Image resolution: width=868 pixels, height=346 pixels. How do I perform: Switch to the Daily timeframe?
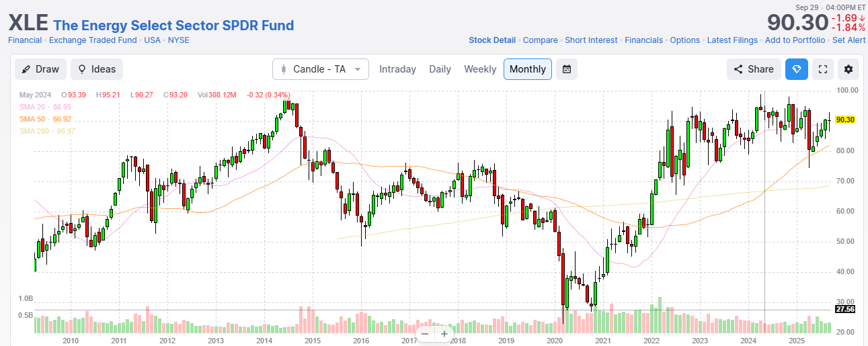(x=440, y=69)
